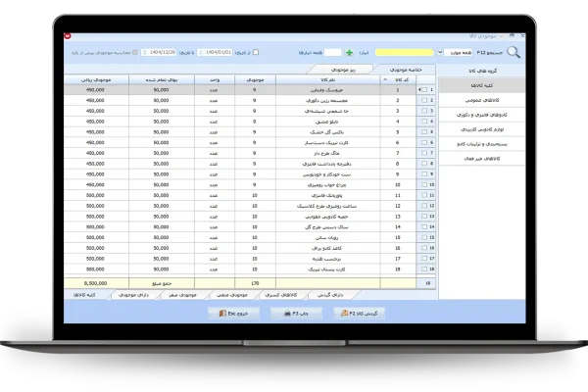
Task: Select bottom tab موجودی صفر
Action: click(182, 295)
